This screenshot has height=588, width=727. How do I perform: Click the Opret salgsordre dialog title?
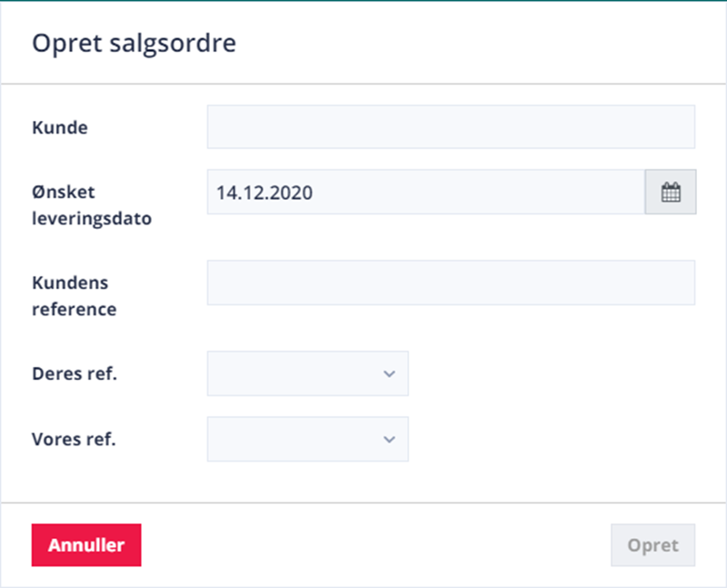pos(134,44)
